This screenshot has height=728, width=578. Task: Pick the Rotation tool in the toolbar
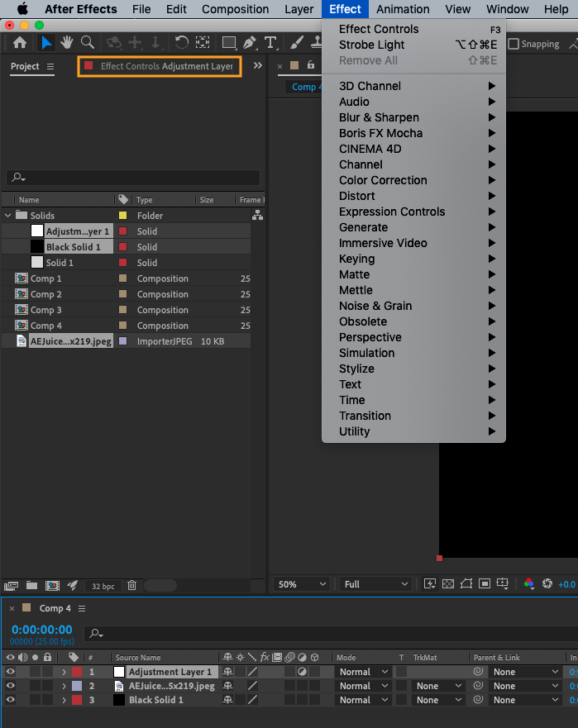pyautogui.click(x=181, y=43)
